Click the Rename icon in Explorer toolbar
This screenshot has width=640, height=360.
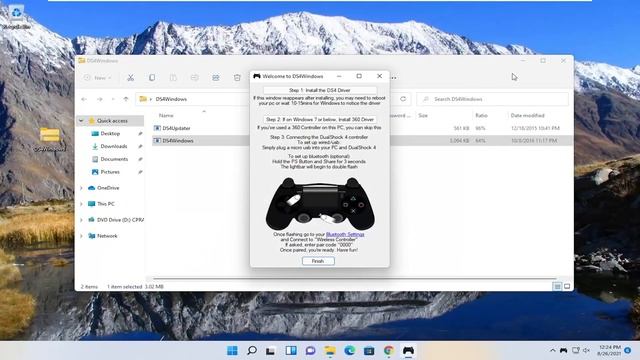pyautogui.click(x=194, y=78)
